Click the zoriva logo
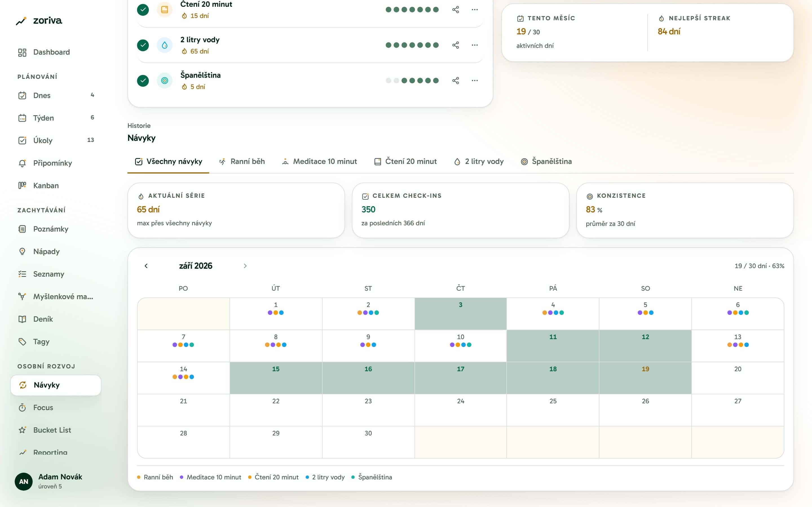Image resolution: width=812 pixels, height=507 pixels. click(39, 21)
